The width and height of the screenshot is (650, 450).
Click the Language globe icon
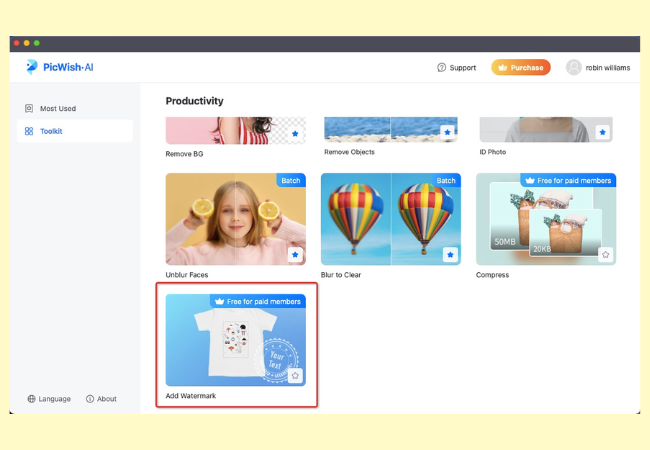pos(32,399)
